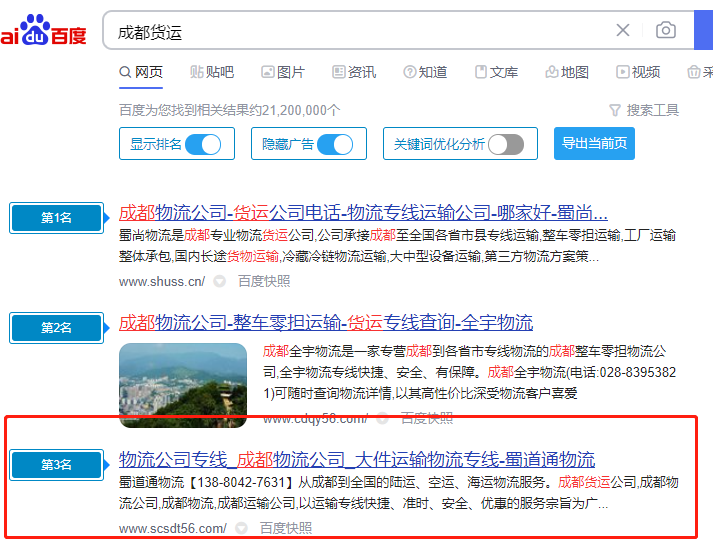Screen dimensions: 713x545
Task: Toggle the 隐藏广告 switch
Action: [x=335, y=144]
